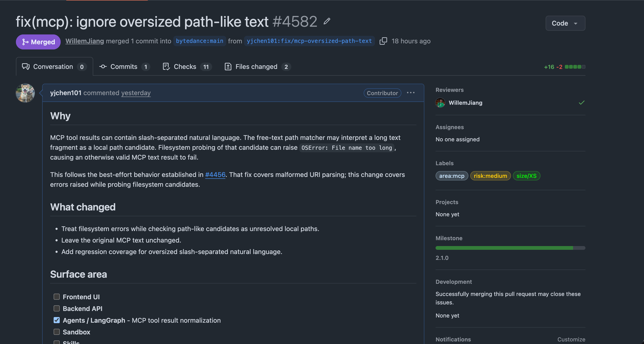The height and width of the screenshot is (344, 644).
Task: Click the pencil edit title icon
Action: (327, 21)
